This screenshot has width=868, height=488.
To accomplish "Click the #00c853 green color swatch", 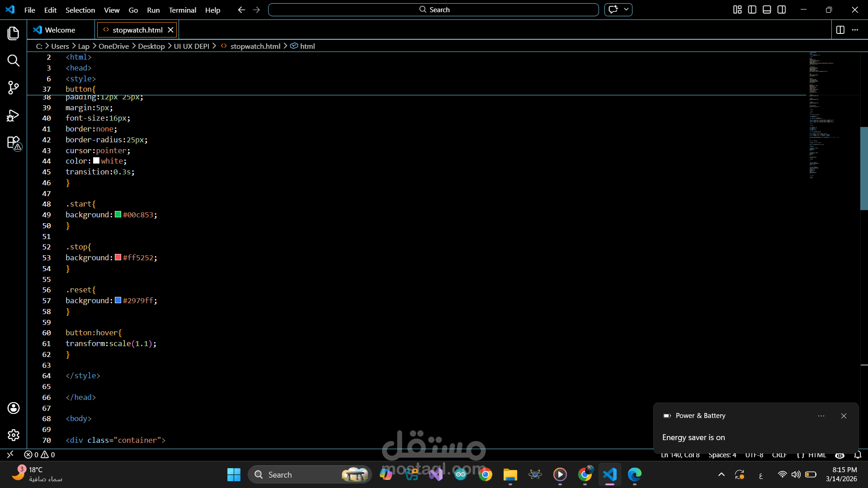I will (118, 215).
